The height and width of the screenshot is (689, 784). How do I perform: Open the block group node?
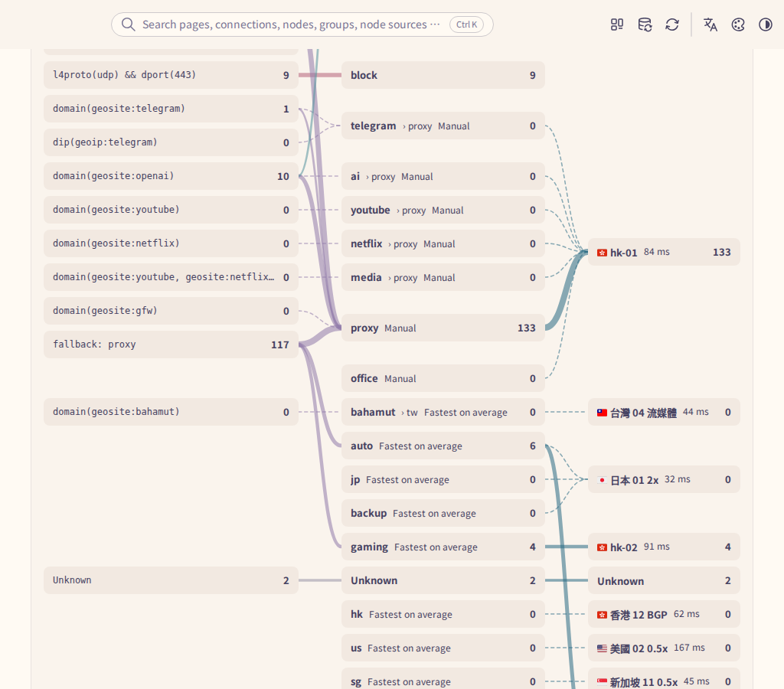[443, 75]
